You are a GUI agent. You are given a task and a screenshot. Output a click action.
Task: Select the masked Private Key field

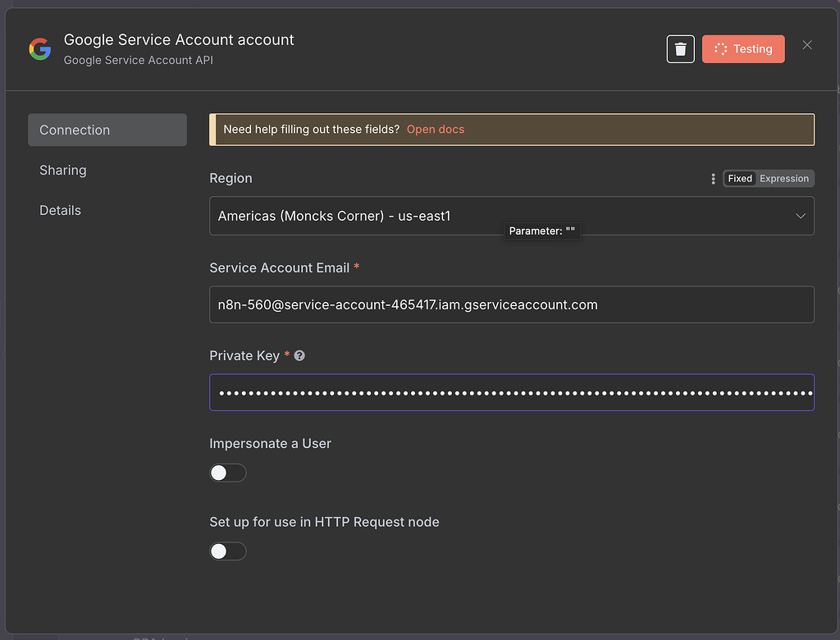coord(511,392)
